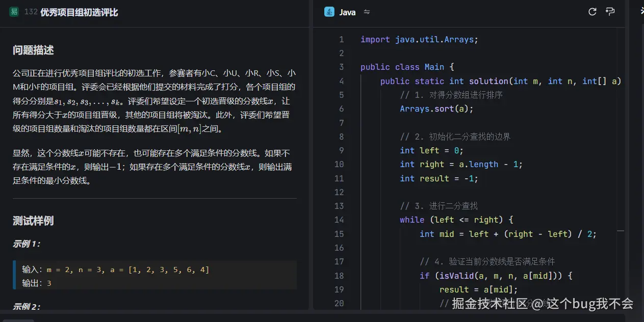Click the language swap arrows beside Java
Image resolution: width=644 pixels, height=322 pixels.
pyautogui.click(x=367, y=12)
